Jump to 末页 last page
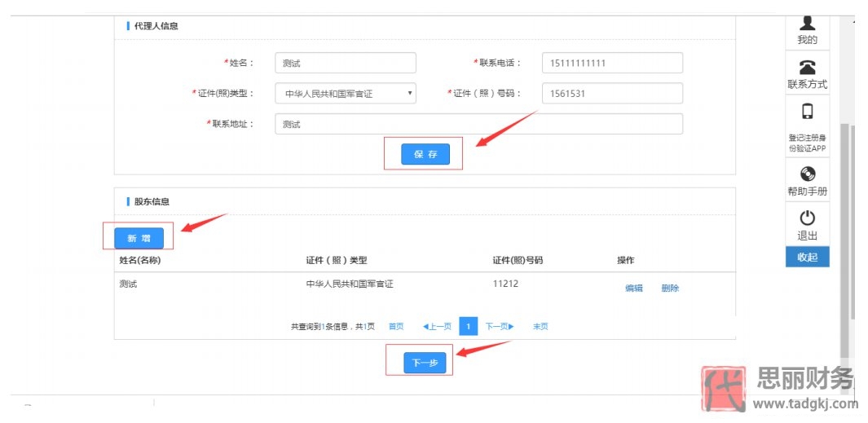This screenshot has height=423, width=868. (540, 326)
